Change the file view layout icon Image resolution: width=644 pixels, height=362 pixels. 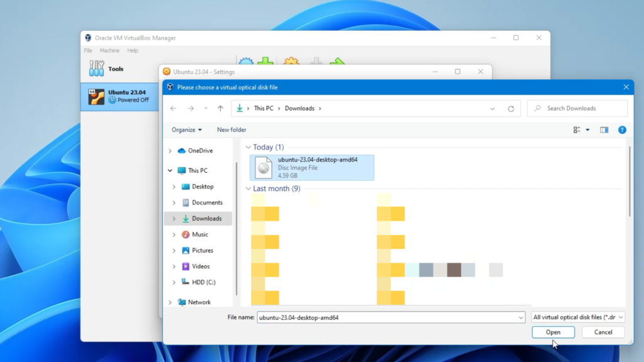coord(577,129)
